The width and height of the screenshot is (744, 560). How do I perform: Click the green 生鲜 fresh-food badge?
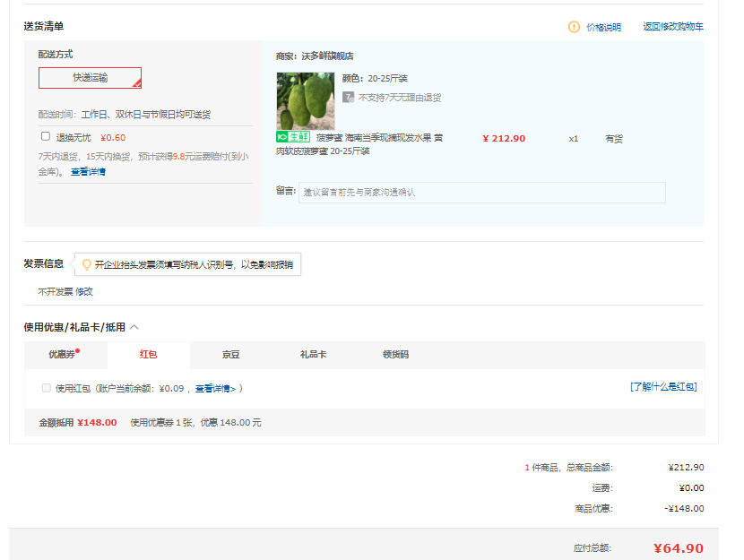[293, 137]
